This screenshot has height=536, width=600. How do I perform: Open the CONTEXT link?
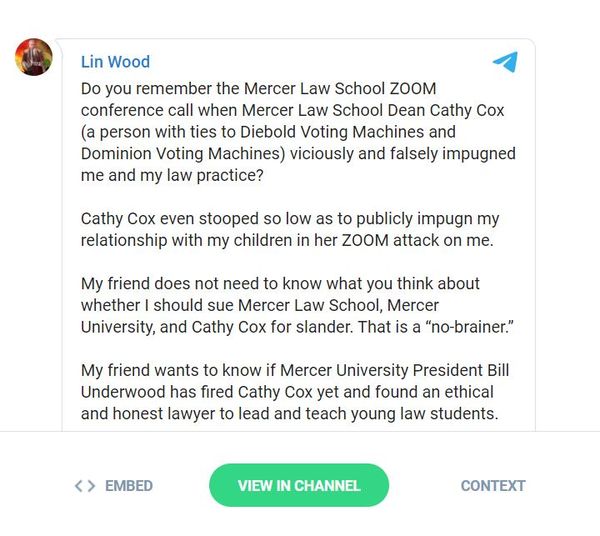click(x=492, y=486)
